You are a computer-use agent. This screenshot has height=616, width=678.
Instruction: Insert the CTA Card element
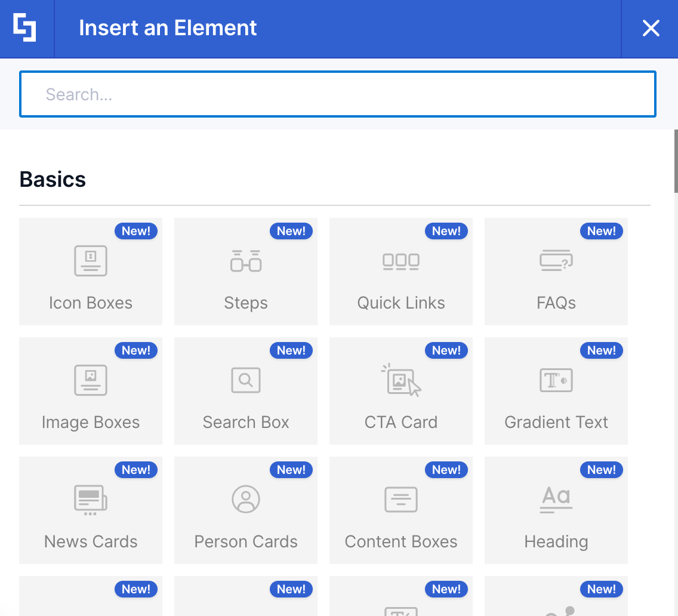(x=401, y=391)
